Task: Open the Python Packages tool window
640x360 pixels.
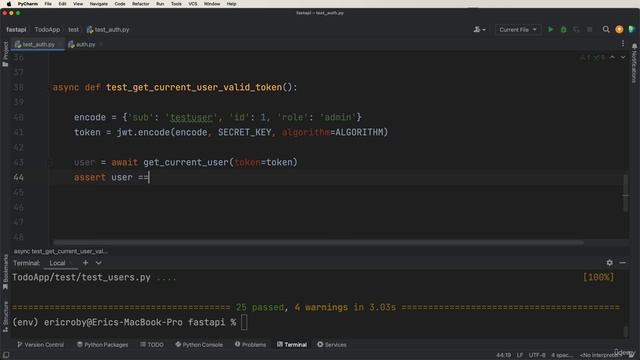Action: (x=102, y=344)
